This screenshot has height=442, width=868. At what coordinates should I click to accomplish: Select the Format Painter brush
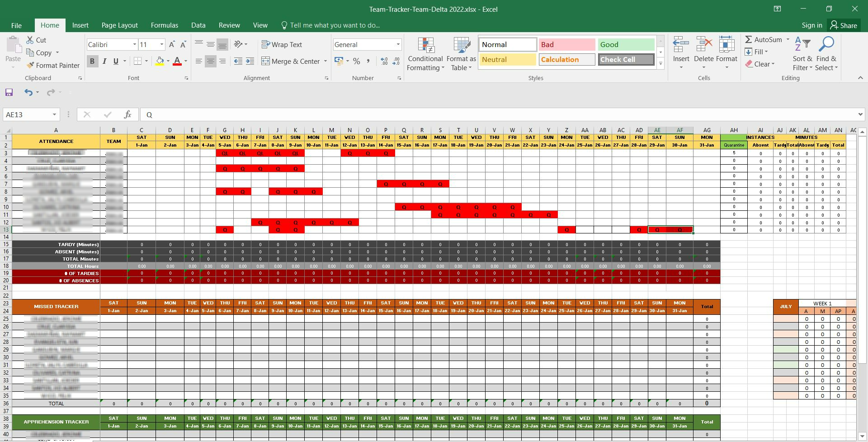[x=53, y=65]
